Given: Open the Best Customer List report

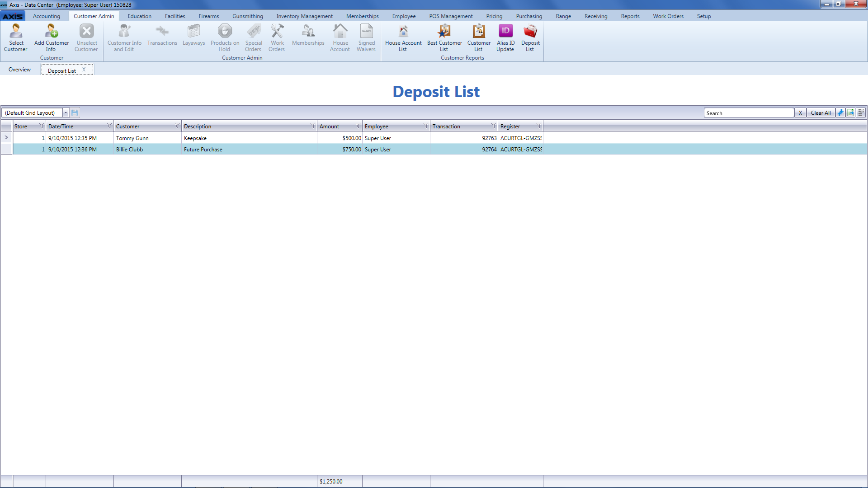Looking at the screenshot, I should [444, 38].
